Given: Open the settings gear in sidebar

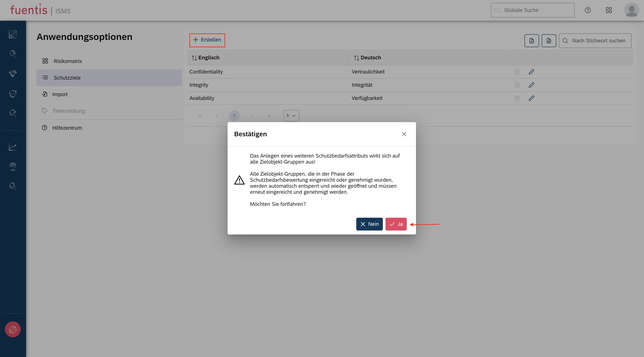Looking at the screenshot, I should (x=13, y=329).
